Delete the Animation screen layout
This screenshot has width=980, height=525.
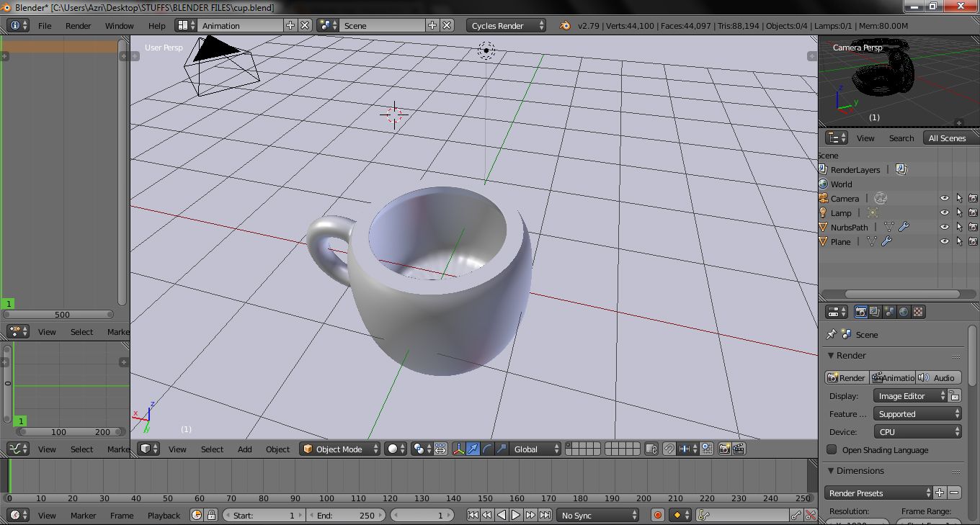point(305,25)
